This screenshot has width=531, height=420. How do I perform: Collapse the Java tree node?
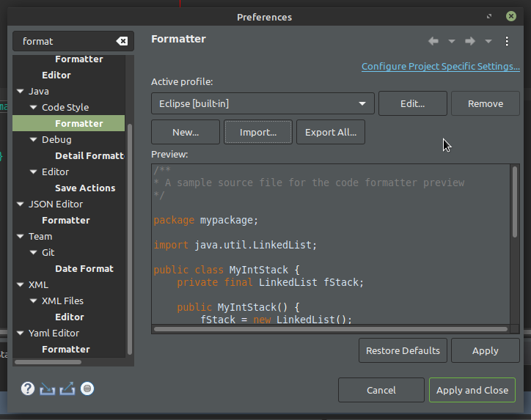[x=21, y=91]
